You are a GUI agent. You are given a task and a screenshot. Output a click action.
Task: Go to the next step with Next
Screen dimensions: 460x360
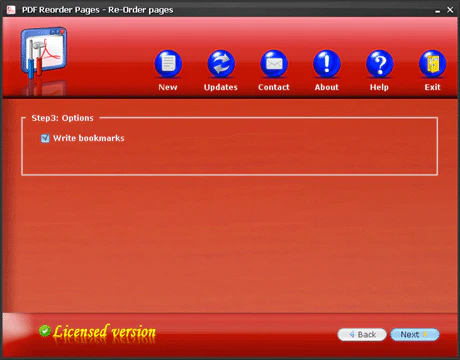tap(415, 334)
